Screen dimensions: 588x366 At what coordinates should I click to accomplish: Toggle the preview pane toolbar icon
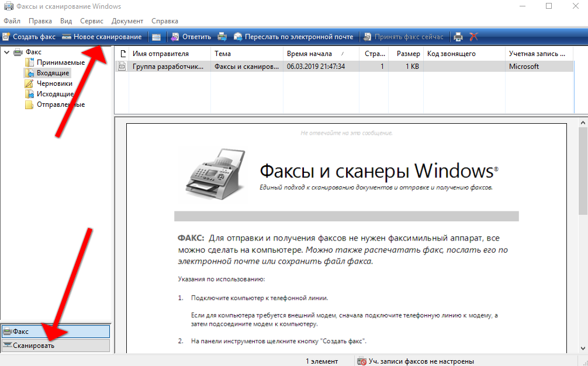tap(157, 37)
